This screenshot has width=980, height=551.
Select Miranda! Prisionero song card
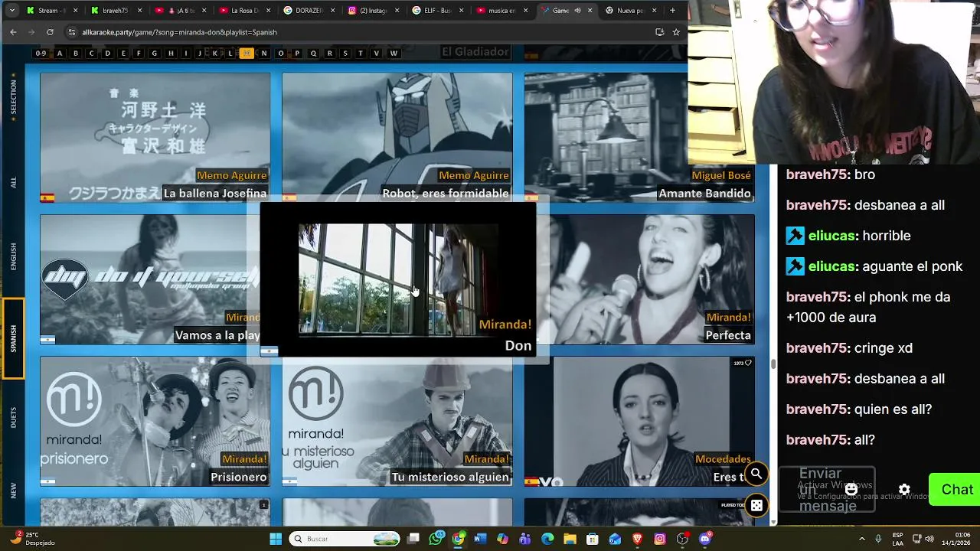click(x=155, y=421)
